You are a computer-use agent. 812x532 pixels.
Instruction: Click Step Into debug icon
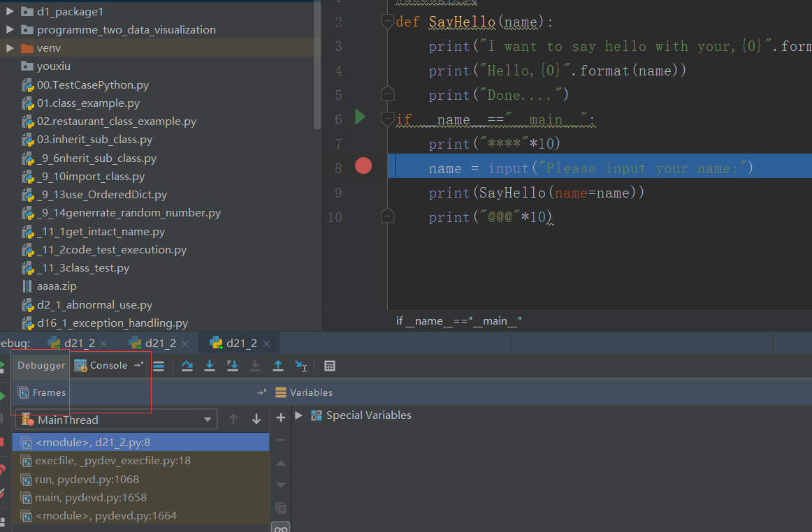coord(210,366)
